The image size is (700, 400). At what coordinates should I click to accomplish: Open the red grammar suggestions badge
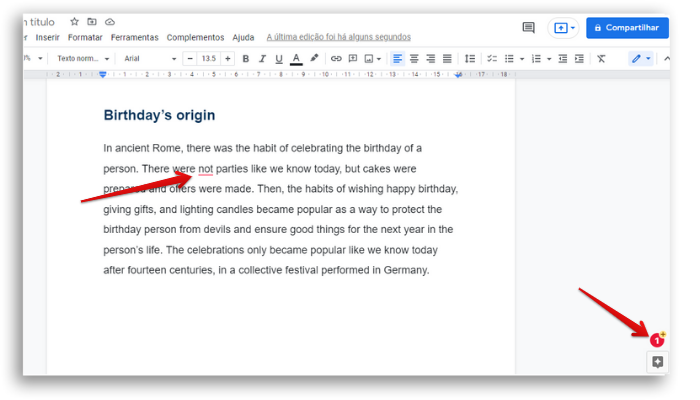click(657, 341)
